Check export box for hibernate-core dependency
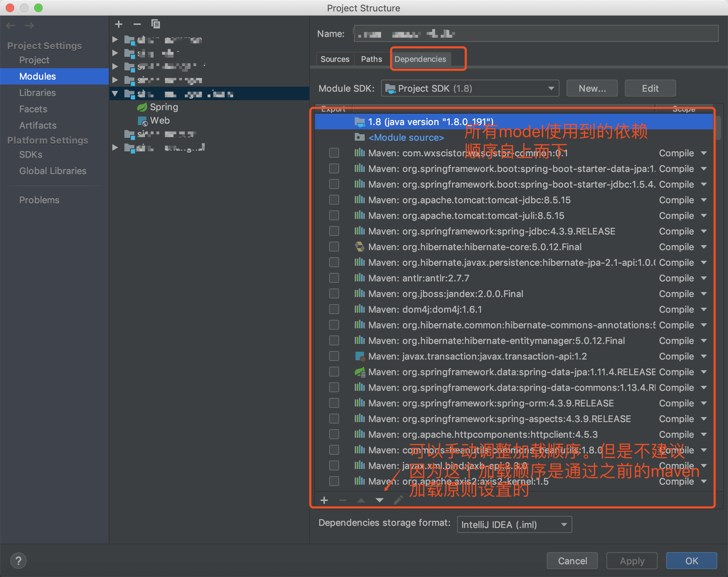The image size is (728, 577). click(334, 247)
